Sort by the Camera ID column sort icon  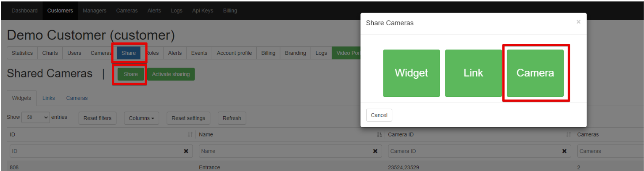pyautogui.click(x=568, y=135)
